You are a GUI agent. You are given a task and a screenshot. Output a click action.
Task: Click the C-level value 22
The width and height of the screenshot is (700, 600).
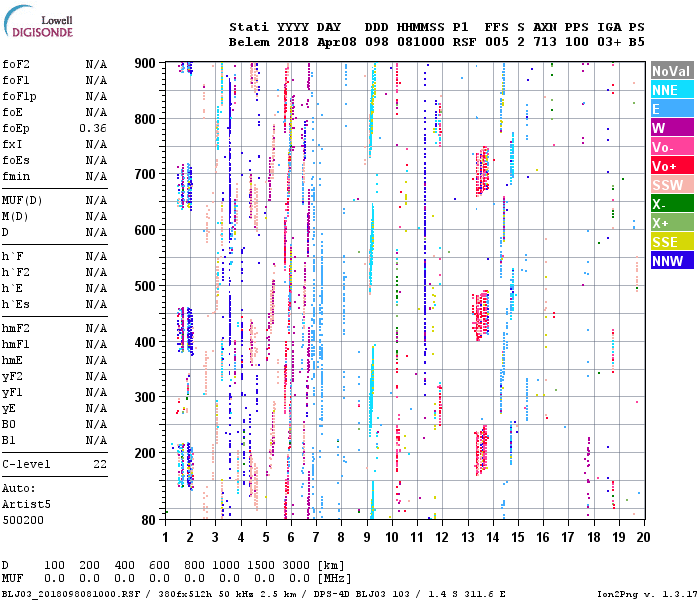[100, 464]
